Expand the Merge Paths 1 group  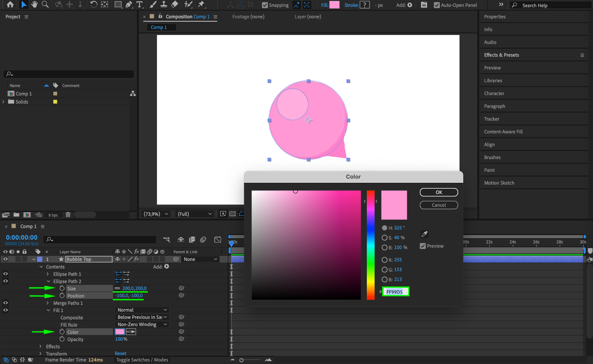point(48,303)
